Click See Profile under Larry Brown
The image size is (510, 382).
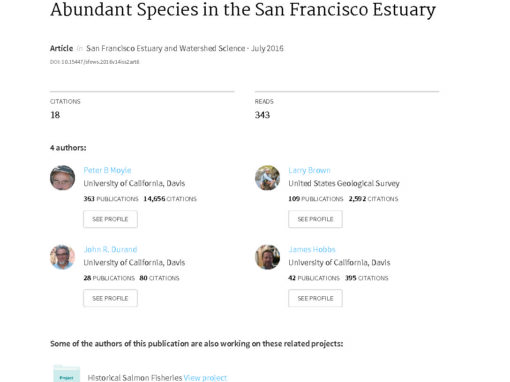coord(315,219)
